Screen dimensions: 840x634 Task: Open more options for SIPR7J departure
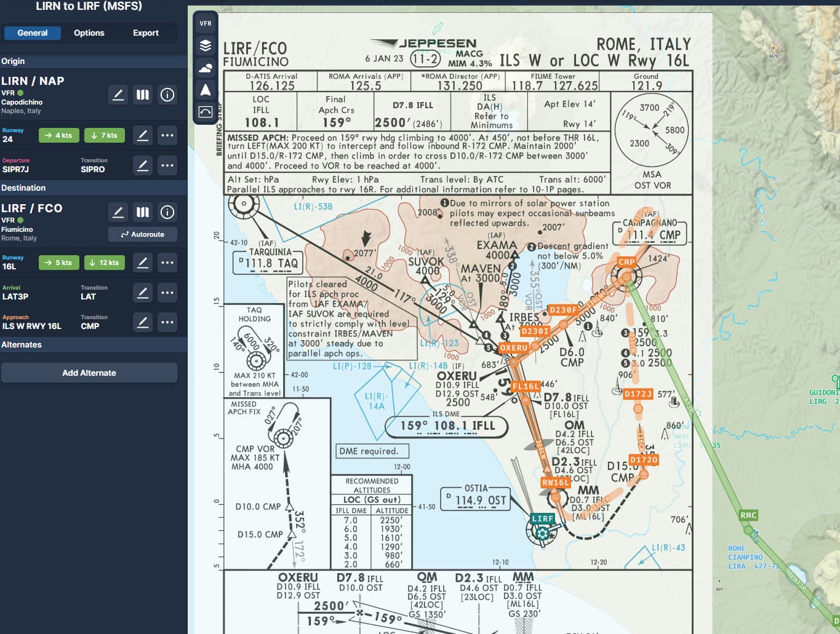(x=167, y=165)
